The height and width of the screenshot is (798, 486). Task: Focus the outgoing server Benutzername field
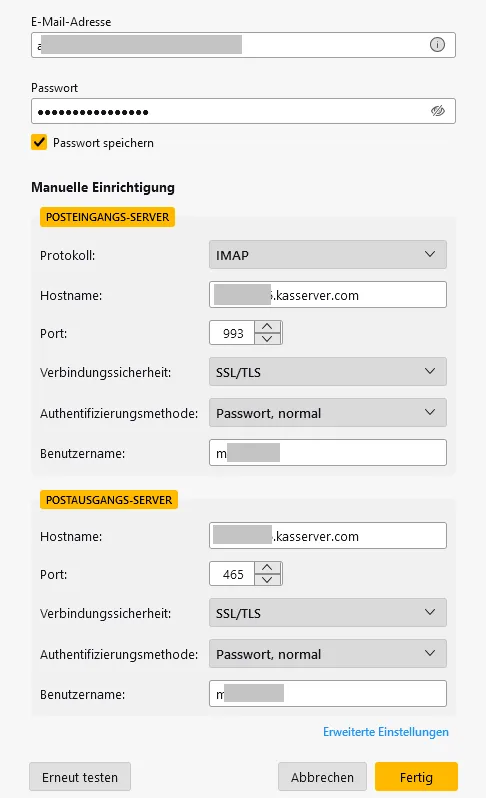pyautogui.click(x=328, y=694)
